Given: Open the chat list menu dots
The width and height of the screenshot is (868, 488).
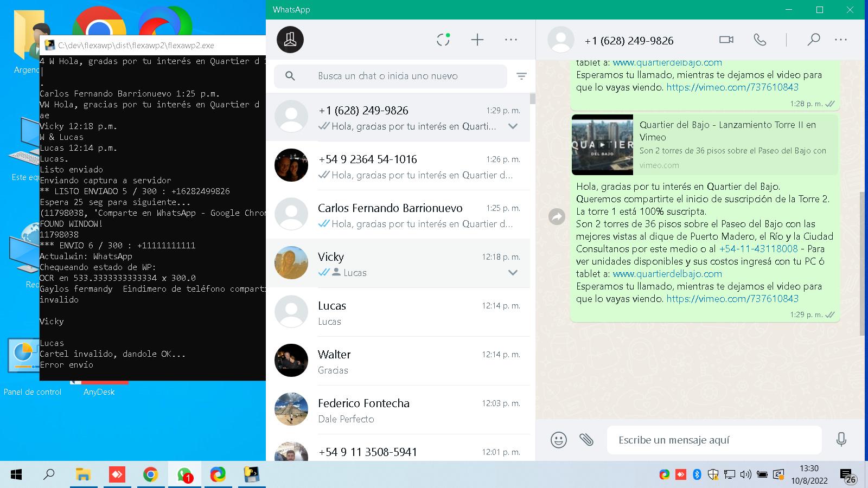Looking at the screenshot, I should point(511,40).
